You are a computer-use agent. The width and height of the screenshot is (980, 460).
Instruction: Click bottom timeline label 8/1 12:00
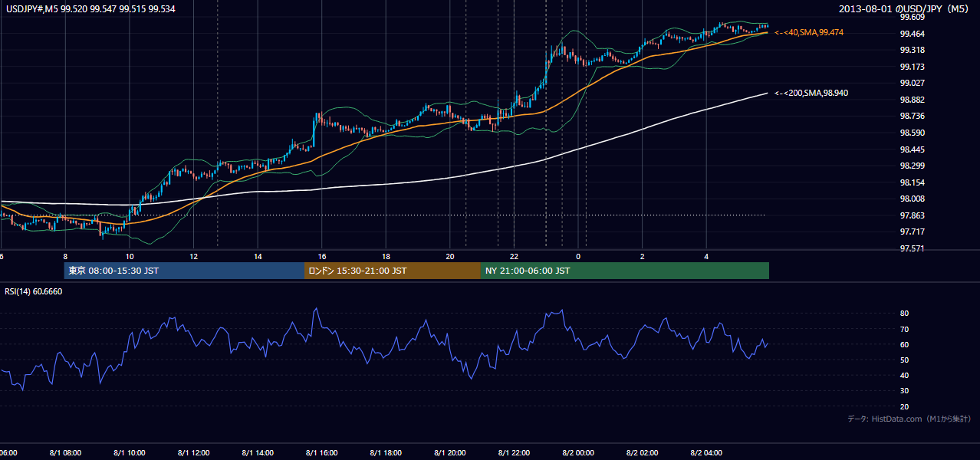[193, 453]
